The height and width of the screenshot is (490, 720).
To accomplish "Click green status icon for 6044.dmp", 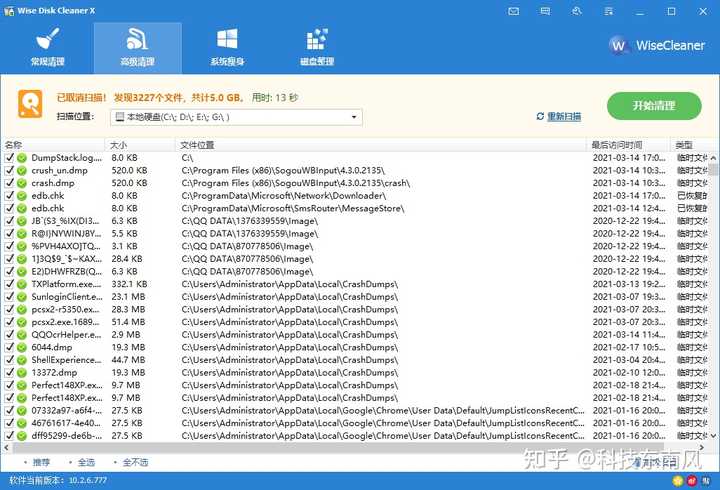I will tap(22, 347).
